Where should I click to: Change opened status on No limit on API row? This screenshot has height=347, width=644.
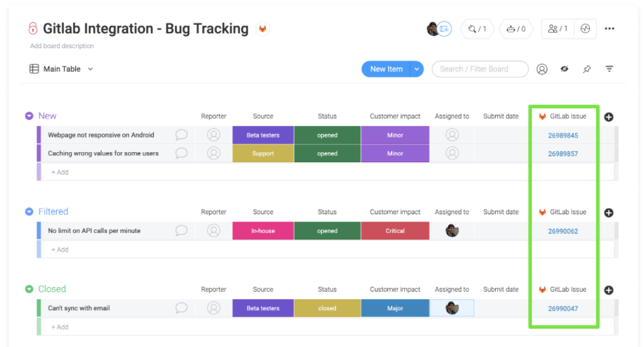click(x=327, y=230)
